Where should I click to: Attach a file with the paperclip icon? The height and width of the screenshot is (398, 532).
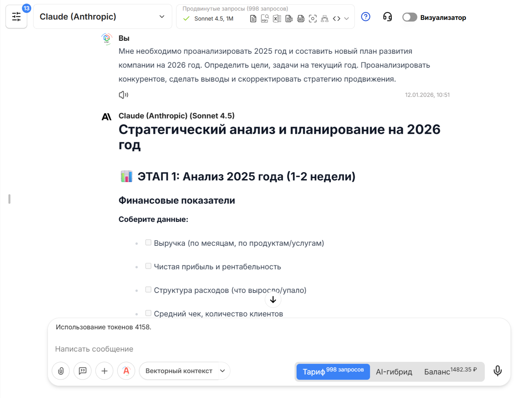[x=61, y=371]
